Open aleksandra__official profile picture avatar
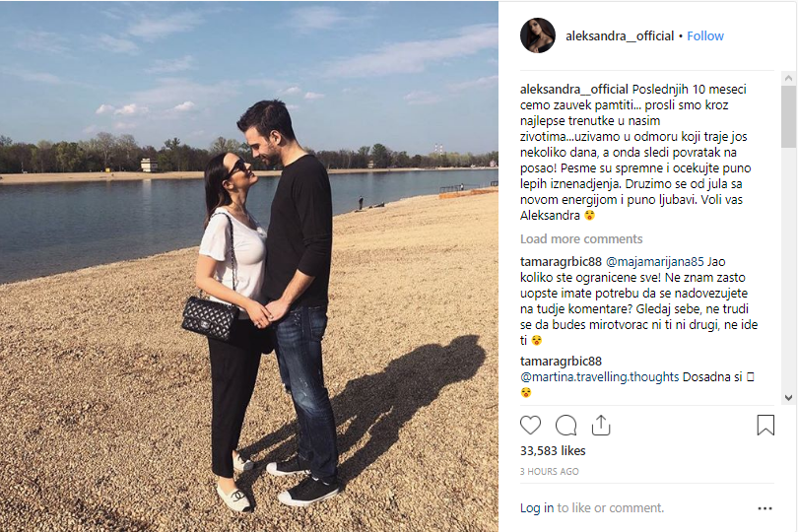 click(538, 35)
